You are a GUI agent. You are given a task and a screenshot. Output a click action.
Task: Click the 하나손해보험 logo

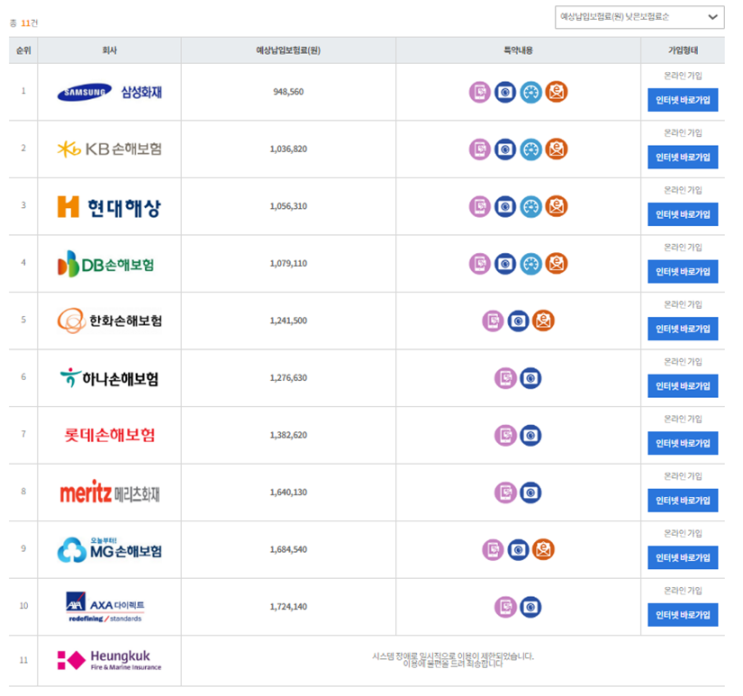109,378
